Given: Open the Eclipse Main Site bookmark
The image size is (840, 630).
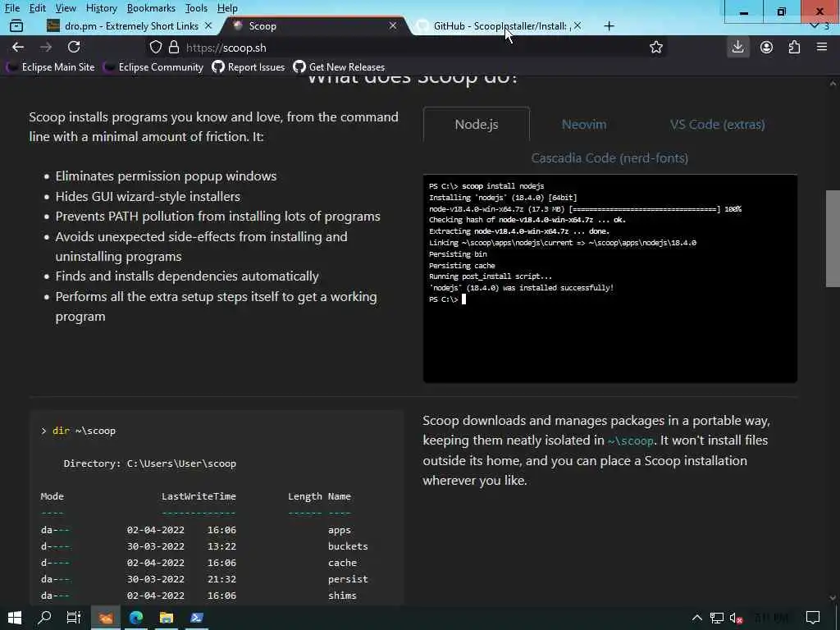Looking at the screenshot, I should click(x=52, y=67).
